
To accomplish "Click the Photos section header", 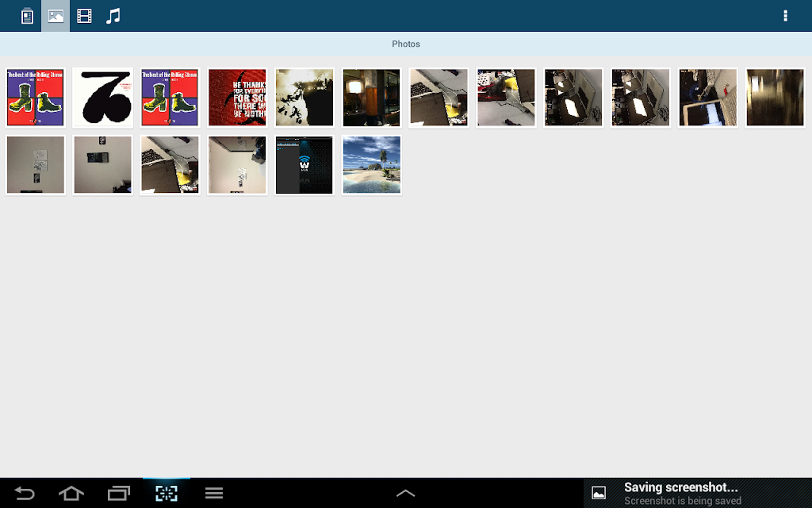I will click(x=406, y=44).
